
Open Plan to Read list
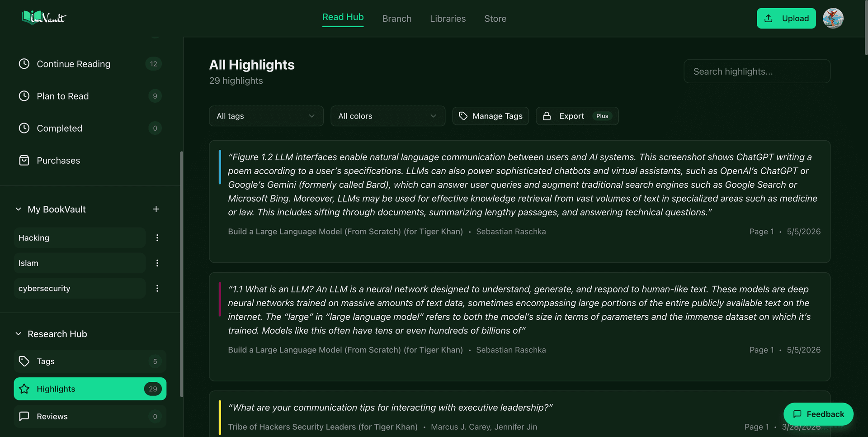[90, 96]
